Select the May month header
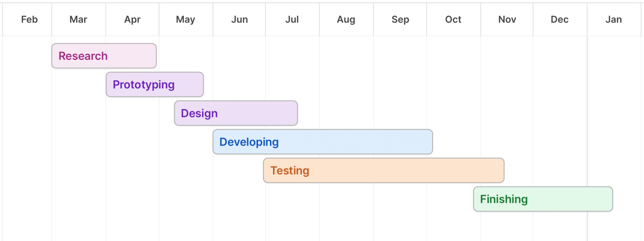 tap(186, 20)
